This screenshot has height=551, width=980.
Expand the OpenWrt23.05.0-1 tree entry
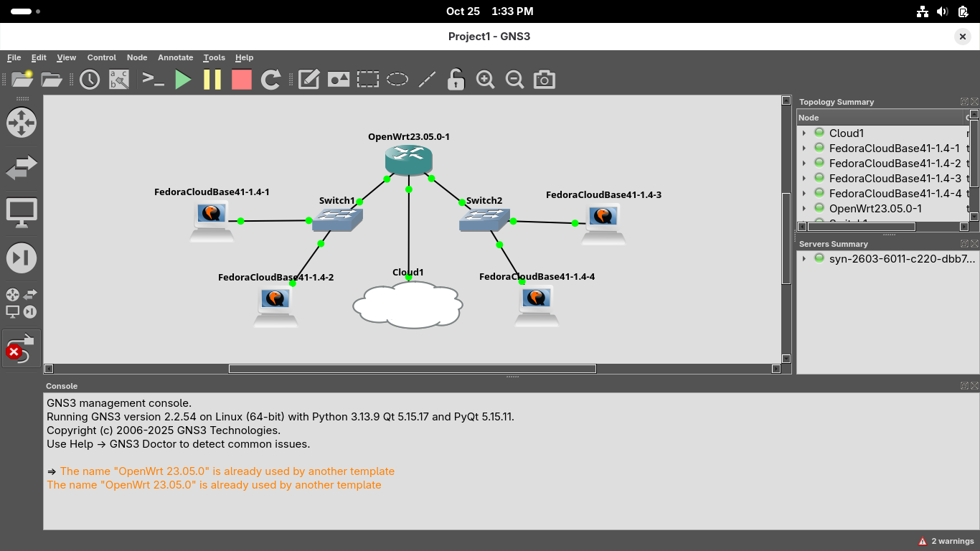click(x=804, y=209)
